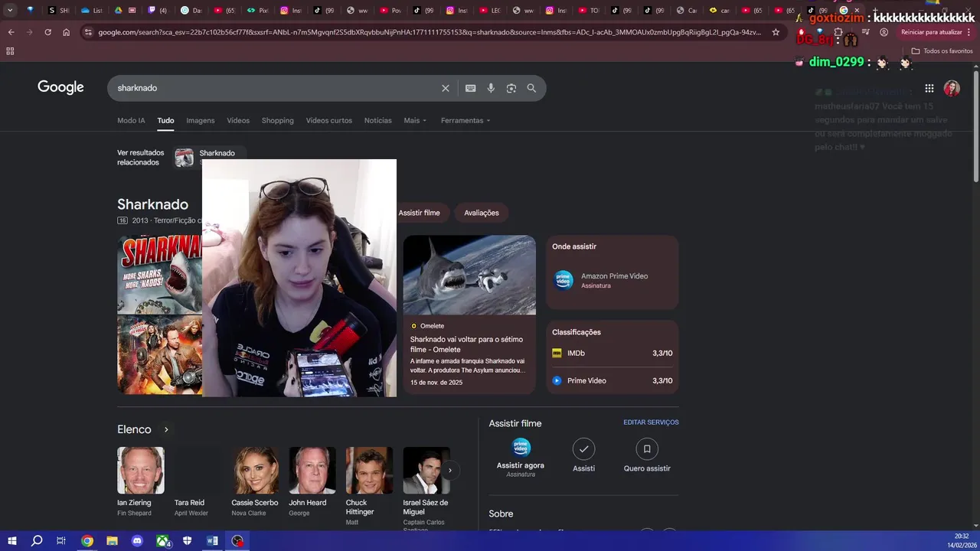
Task: Open the Prime Video rating row
Action: [x=612, y=380]
